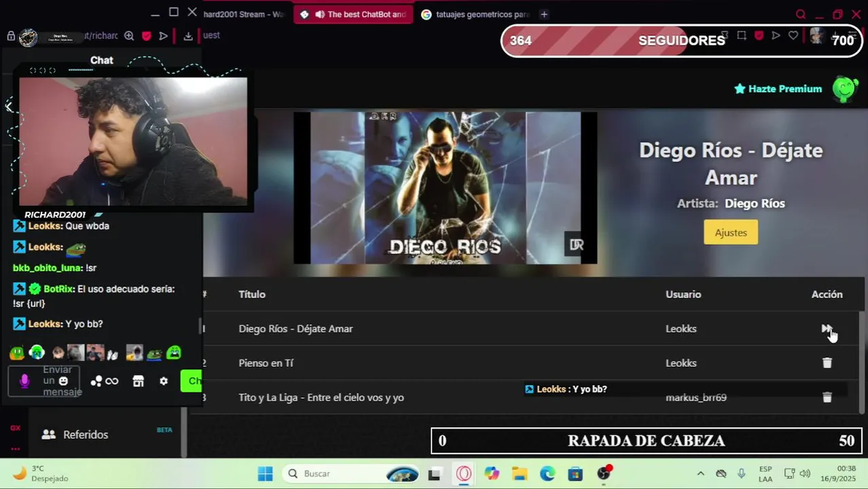Screen dimensions: 868x489
Task: Select Tito y La Liga song title
Action: pyautogui.click(x=321, y=397)
